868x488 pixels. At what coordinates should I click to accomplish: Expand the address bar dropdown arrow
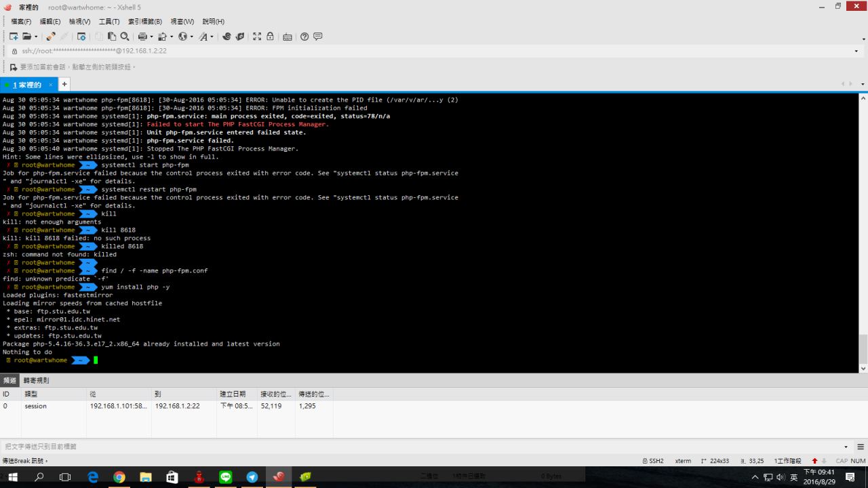click(x=856, y=51)
